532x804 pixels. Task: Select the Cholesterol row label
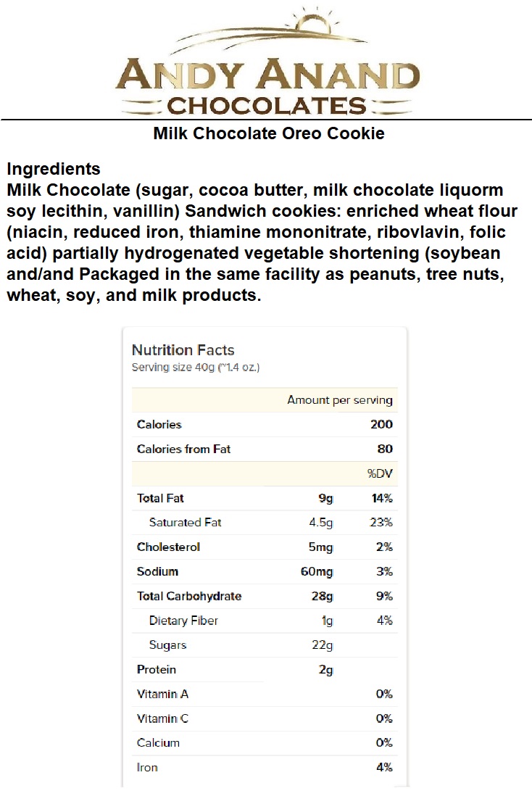[x=168, y=547]
